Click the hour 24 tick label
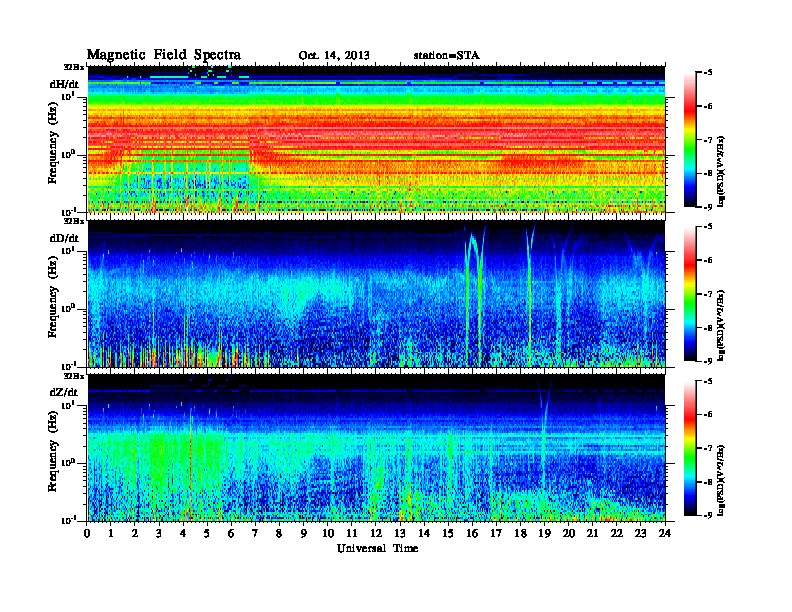This screenshot has width=792, height=612. (x=665, y=533)
